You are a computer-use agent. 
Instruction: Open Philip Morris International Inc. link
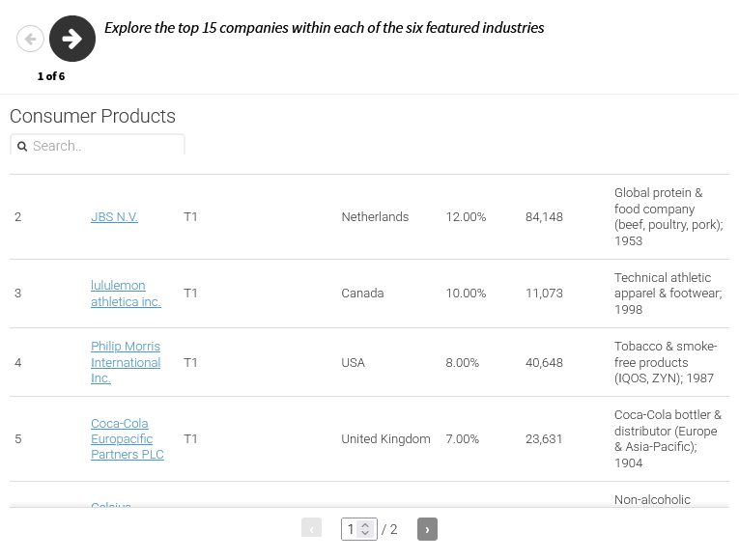126,362
